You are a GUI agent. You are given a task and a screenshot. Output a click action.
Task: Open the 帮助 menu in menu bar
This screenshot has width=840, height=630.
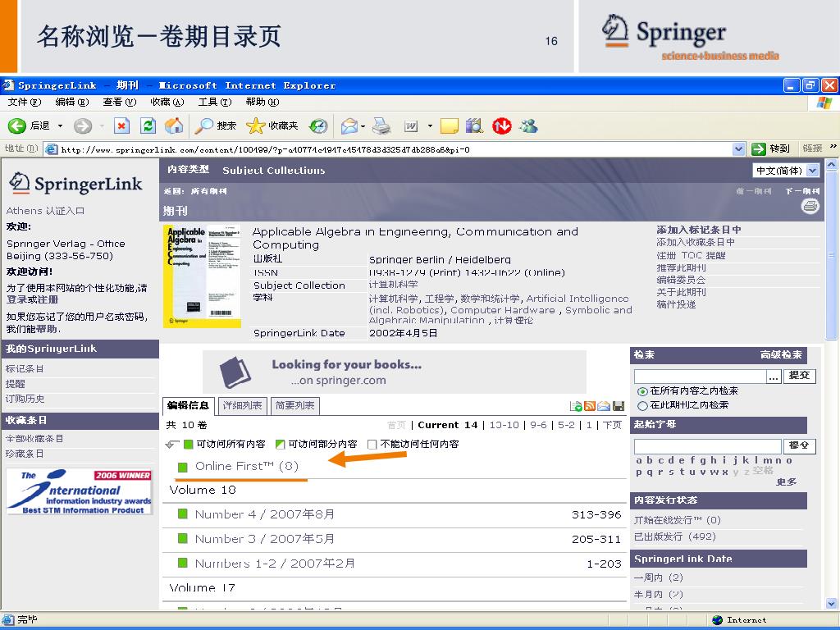[262, 102]
